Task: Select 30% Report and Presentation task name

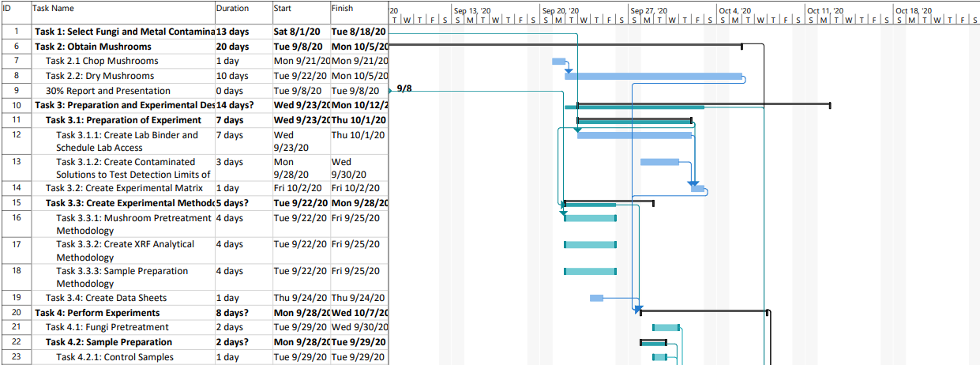Action: [122, 91]
